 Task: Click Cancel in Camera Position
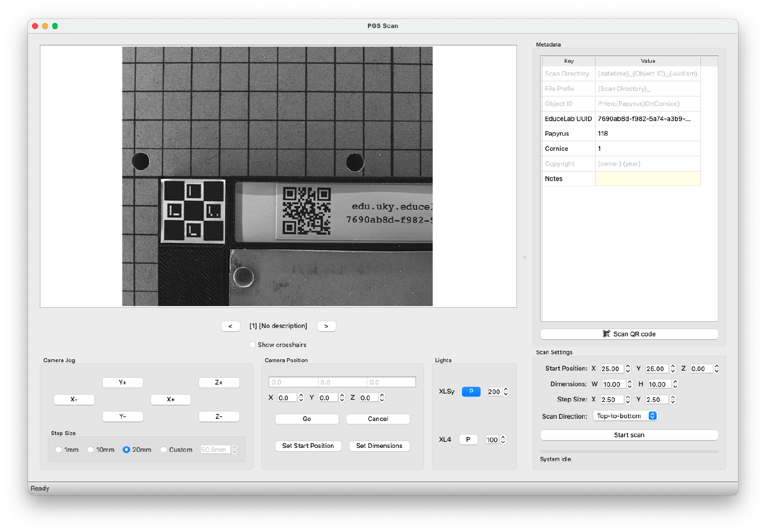tap(378, 419)
